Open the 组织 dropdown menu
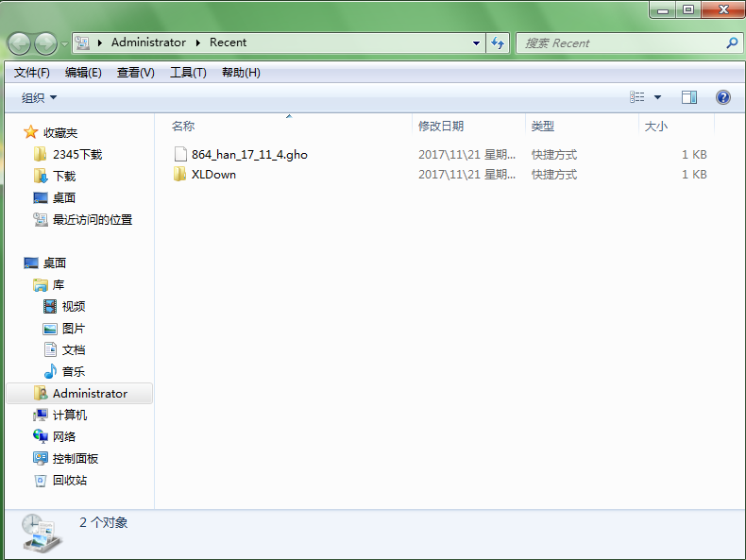The width and height of the screenshot is (746, 560). click(39, 97)
